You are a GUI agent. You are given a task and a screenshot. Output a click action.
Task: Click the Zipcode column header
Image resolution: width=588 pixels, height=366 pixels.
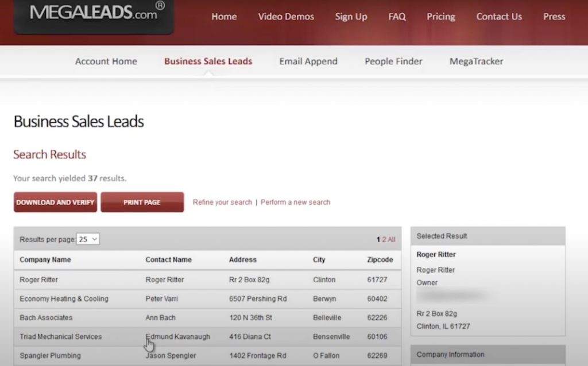coord(380,260)
